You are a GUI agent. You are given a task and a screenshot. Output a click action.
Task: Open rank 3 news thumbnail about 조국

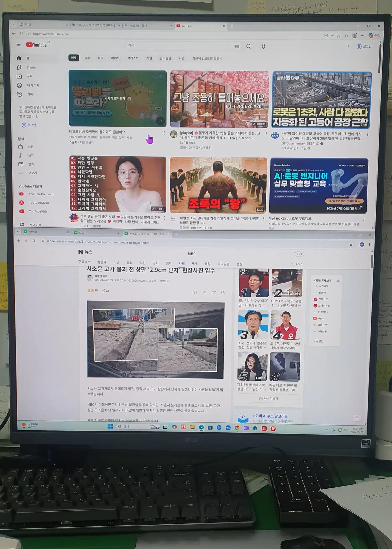253,324
